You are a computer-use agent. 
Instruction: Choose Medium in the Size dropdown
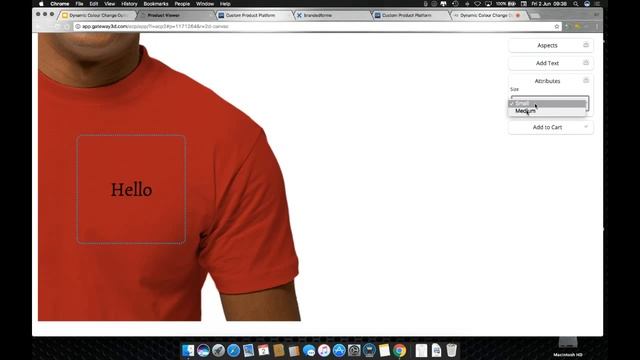(x=547, y=111)
